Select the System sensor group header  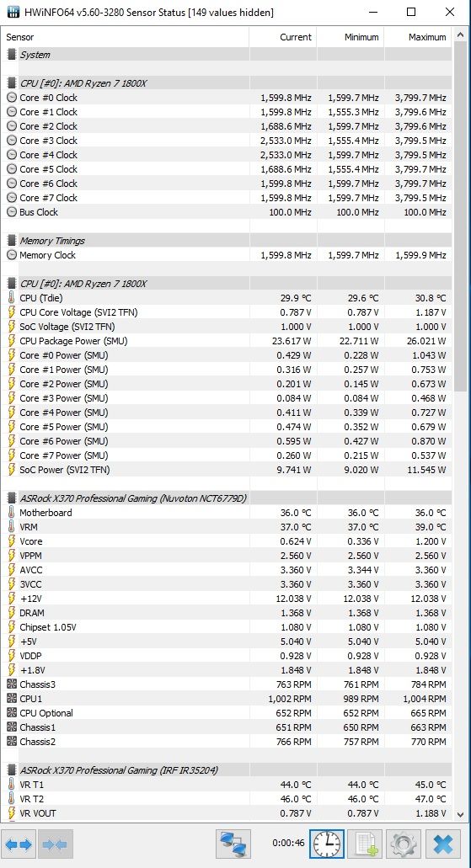[226, 54]
